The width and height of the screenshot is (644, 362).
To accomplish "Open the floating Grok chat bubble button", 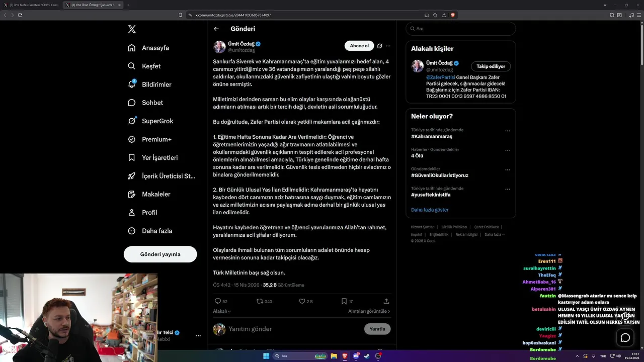I will (x=625, y=338).
